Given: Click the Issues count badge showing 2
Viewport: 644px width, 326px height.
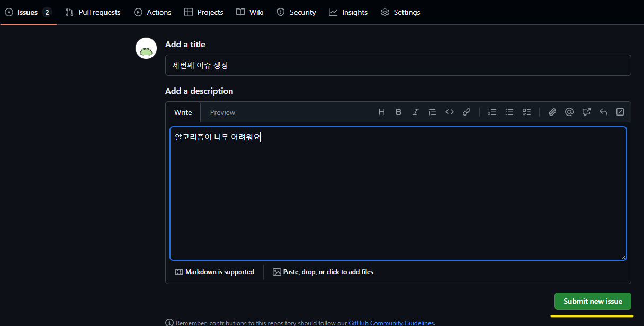Looking at the screenshot, I should (x=47, y=12).
